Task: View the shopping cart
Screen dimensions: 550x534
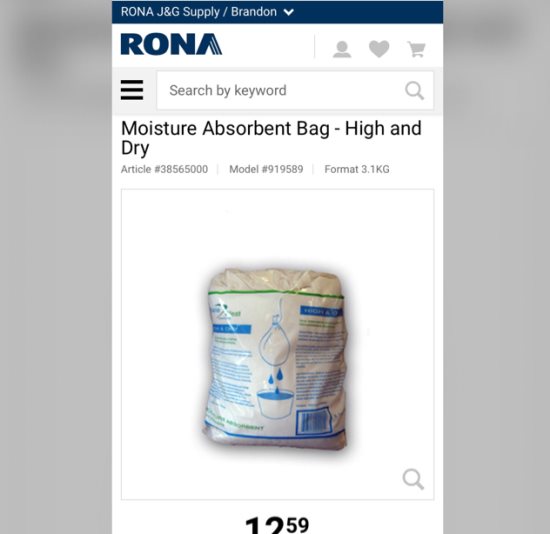Action: click(x=416, y=49)
